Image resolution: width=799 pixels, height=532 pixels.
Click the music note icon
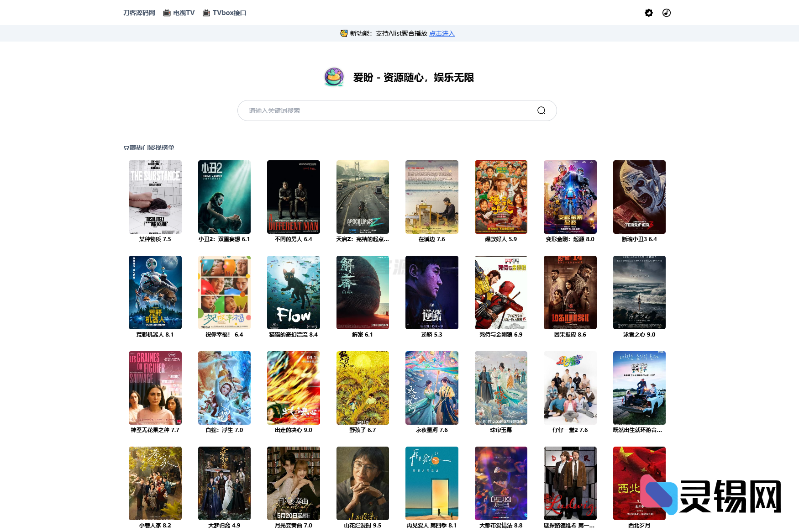[x=667, y=13]
